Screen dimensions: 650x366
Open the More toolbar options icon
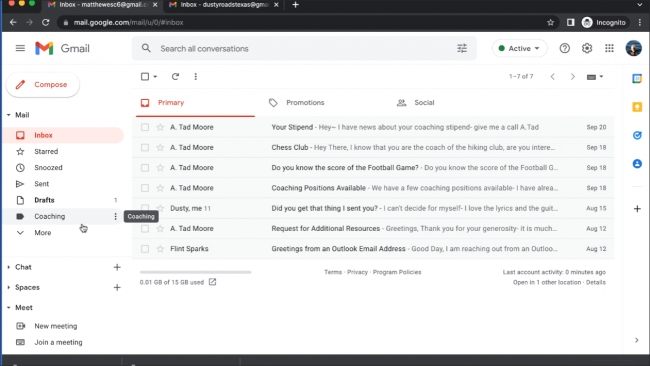point(196,76)
